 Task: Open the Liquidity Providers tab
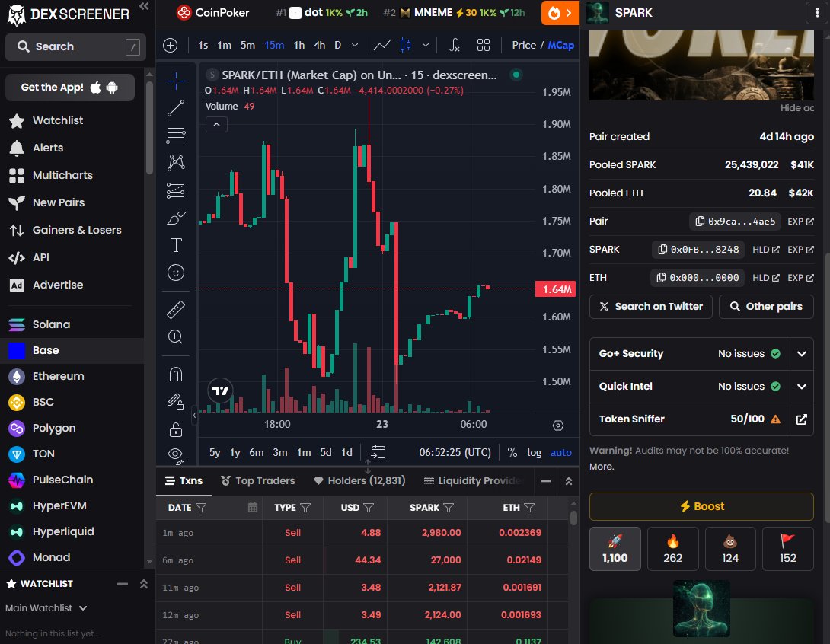coord(473,480)
